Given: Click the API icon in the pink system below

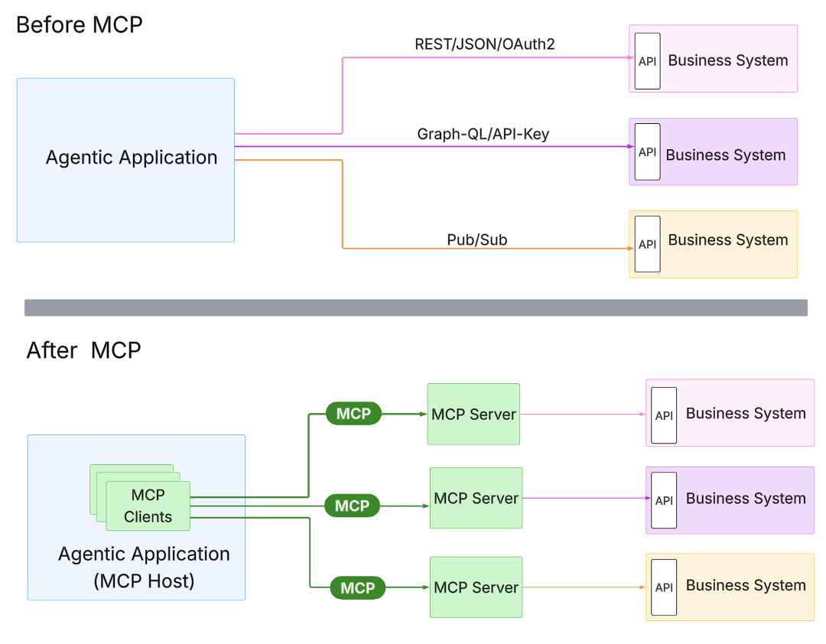Looking at the screenshot, I should (663, 415).
